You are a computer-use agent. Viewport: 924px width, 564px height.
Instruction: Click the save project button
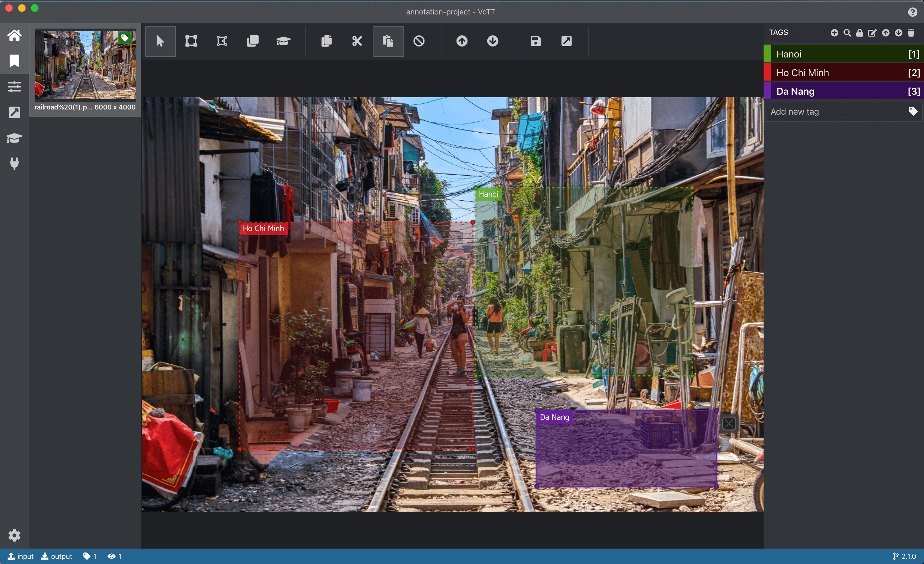point(536,41)
